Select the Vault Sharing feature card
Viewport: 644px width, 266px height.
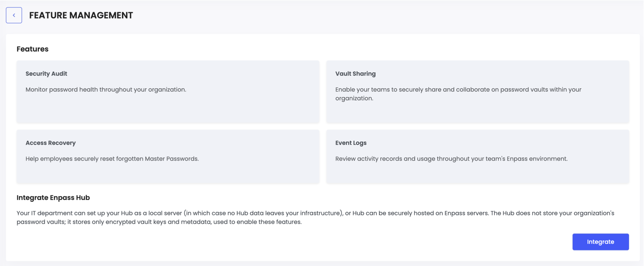tap(477, 91)
